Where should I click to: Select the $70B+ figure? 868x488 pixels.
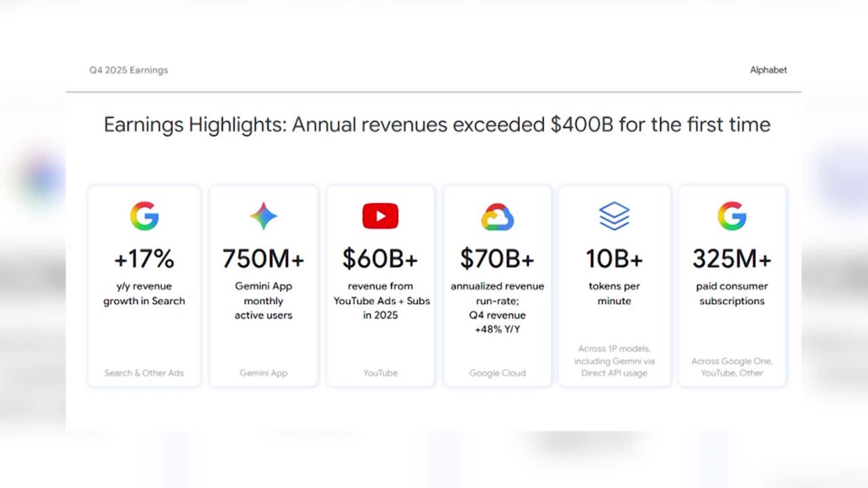tap(497, 259)
